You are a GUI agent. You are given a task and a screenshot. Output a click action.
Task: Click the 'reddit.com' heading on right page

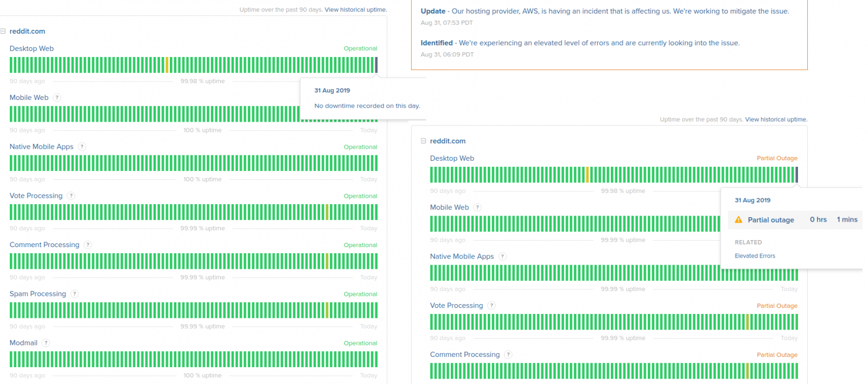(448, 141)
